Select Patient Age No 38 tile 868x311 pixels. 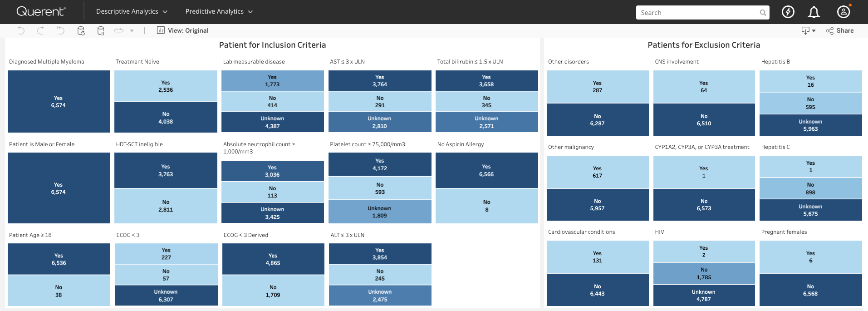[59, 291]
